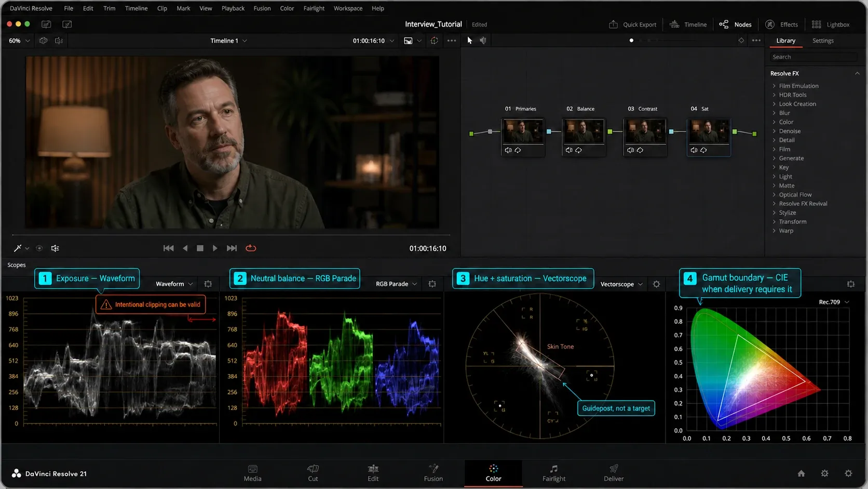Open the File menu

[x=69, y=8]
